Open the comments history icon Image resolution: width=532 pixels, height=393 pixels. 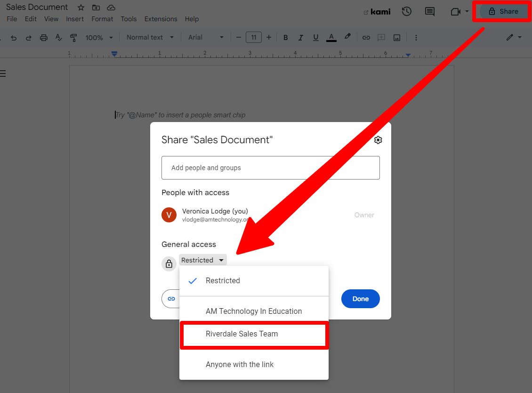point(429,12)
